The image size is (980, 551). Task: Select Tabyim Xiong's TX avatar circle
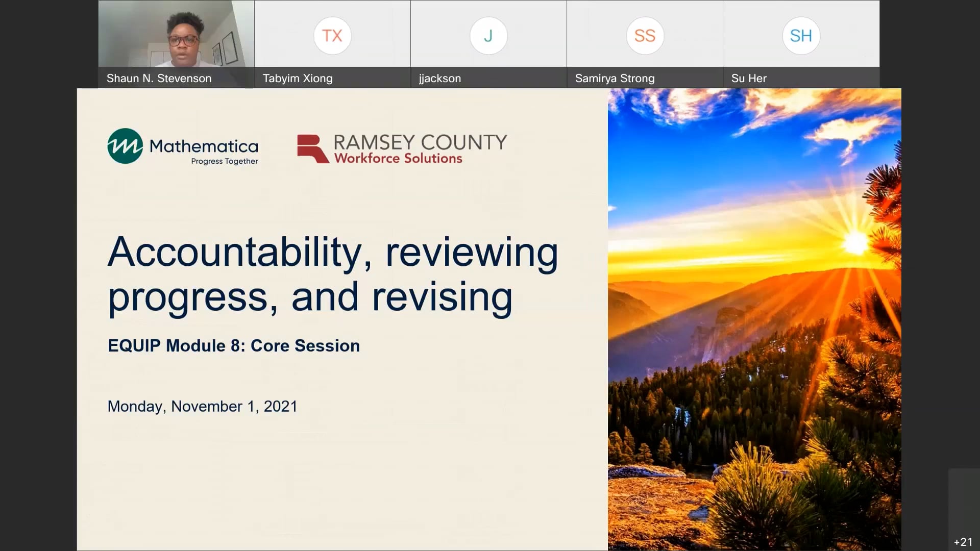[332, 36]
